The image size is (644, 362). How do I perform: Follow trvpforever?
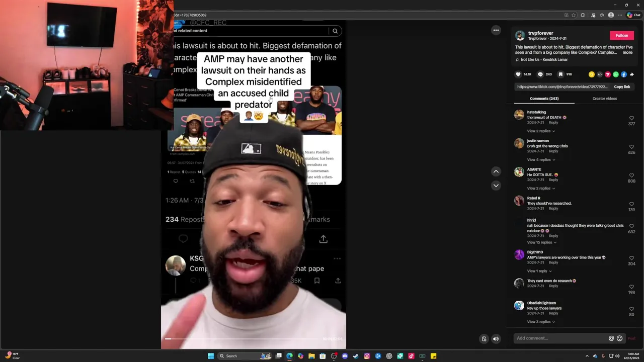coord(622,36)
